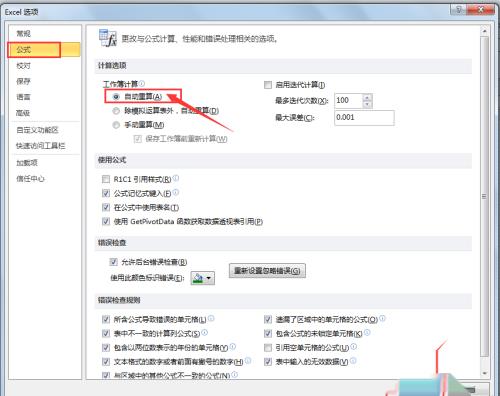Screen dimensions: 500x396
Task: Select 除模拟运算表外，自动重算(D) radio option
Action: [x=116, y=111]
